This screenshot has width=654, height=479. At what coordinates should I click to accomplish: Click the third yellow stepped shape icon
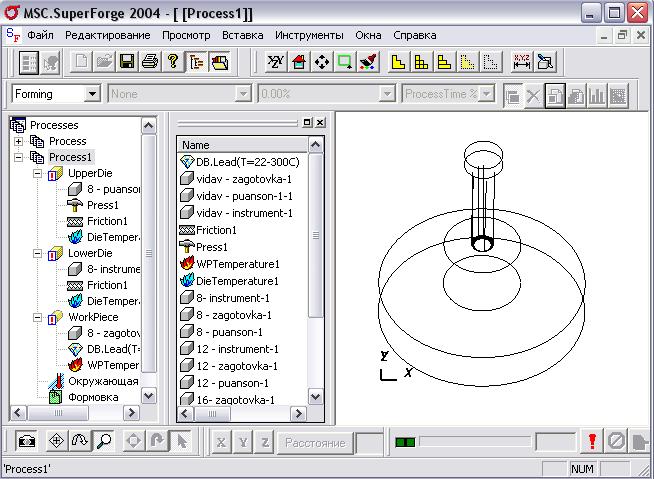[x=444, y=62]
